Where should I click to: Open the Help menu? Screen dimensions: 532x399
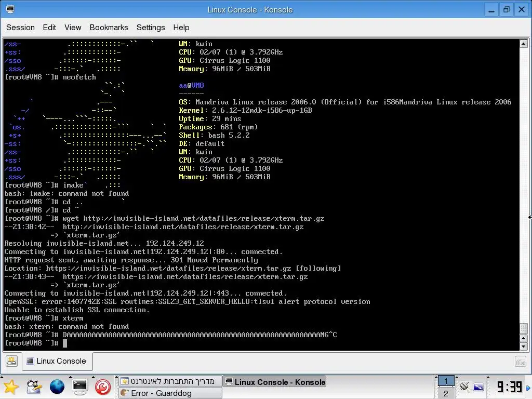[x=181, y=28]
